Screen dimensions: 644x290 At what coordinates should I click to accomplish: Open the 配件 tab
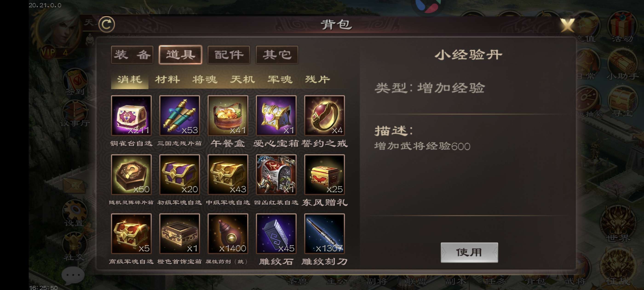pyautogui.click(x=229, y=55)
